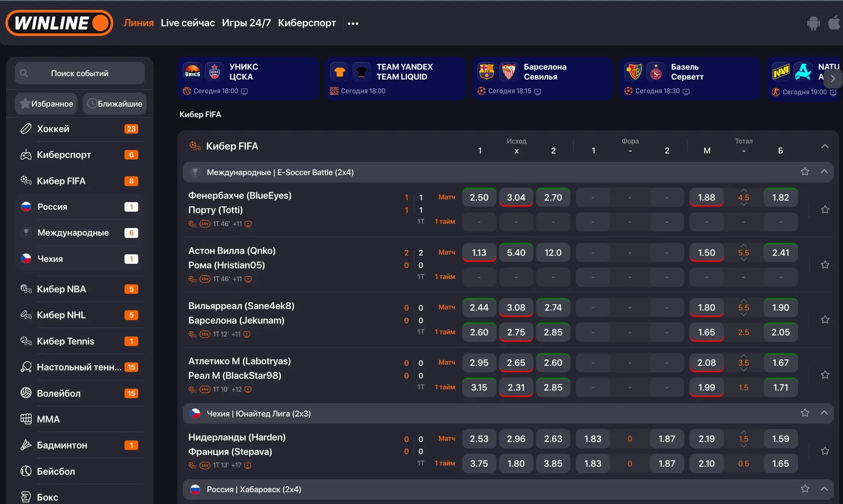Viewport: 843px width, 504px height.
Task: Decrease total line for Атлетико М match
Action: [744, 370]
